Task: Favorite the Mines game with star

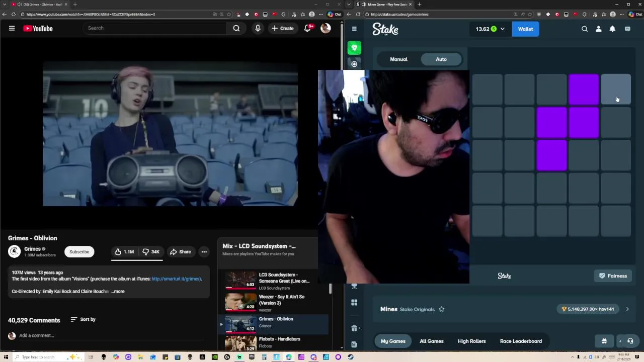Action: 441,309
